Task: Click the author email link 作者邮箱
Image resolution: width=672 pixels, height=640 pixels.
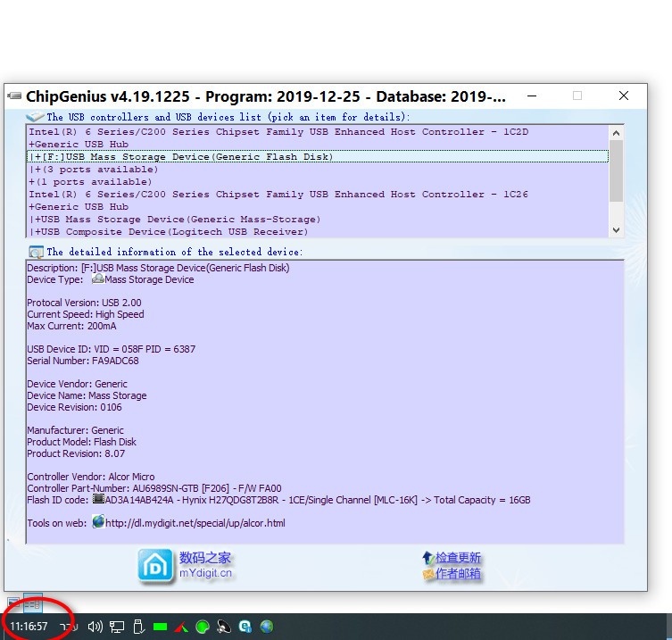Action: coord(457,574)
